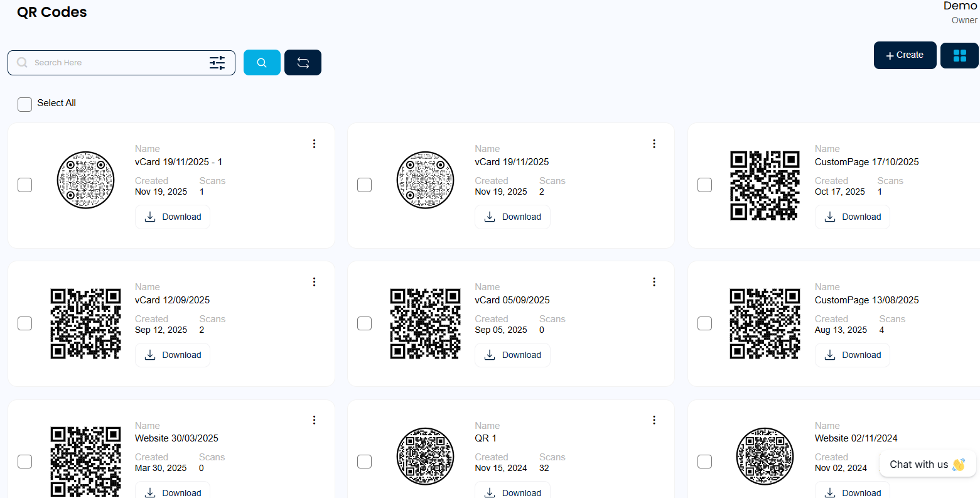Open three-dot menu for vCard 12/09/2025
This screenshot has width=980, height=498.
click(x=315, y=282)
